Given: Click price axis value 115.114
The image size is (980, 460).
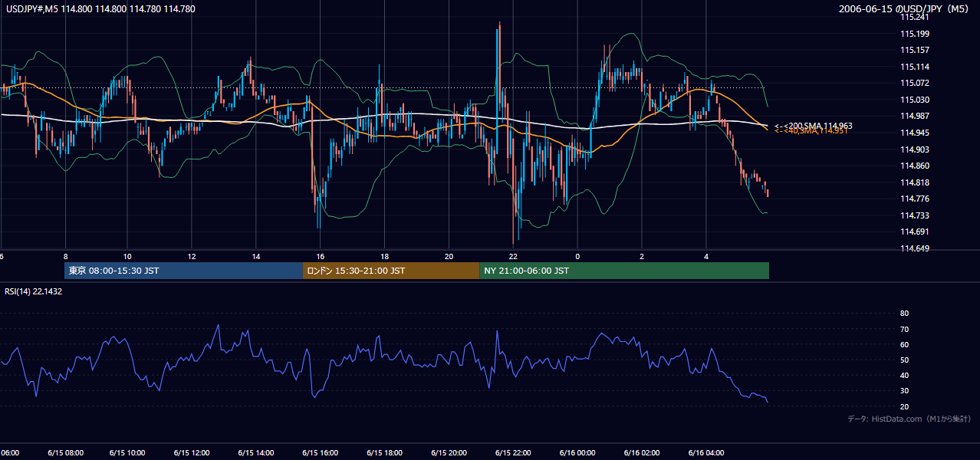Looking at the screenshot, I should point(914,67).
